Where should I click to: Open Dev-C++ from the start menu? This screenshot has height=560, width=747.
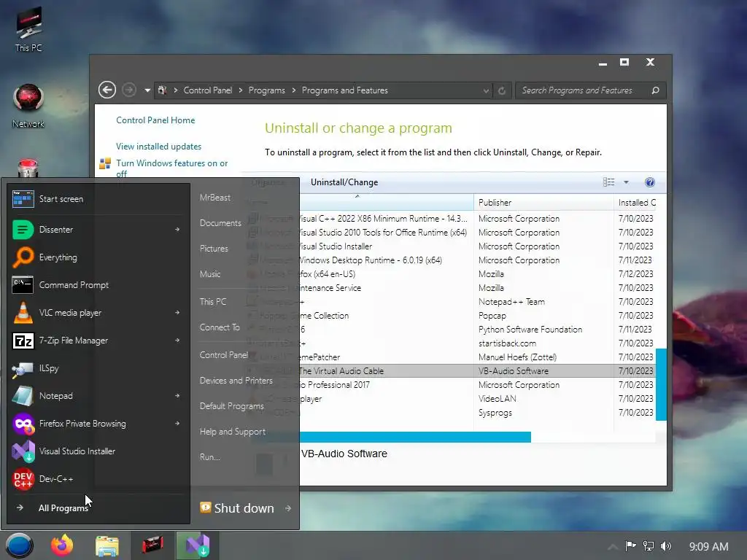(x=98, y=478)
